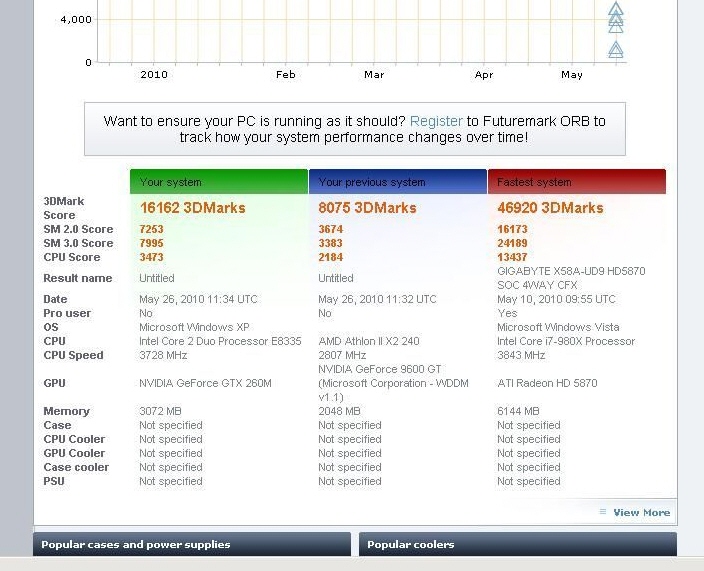The width and height of the screenshot is (704, 571).
Task: Click the Mar label on chart axis
Action: pyautogui.click(x=374, y=75)
